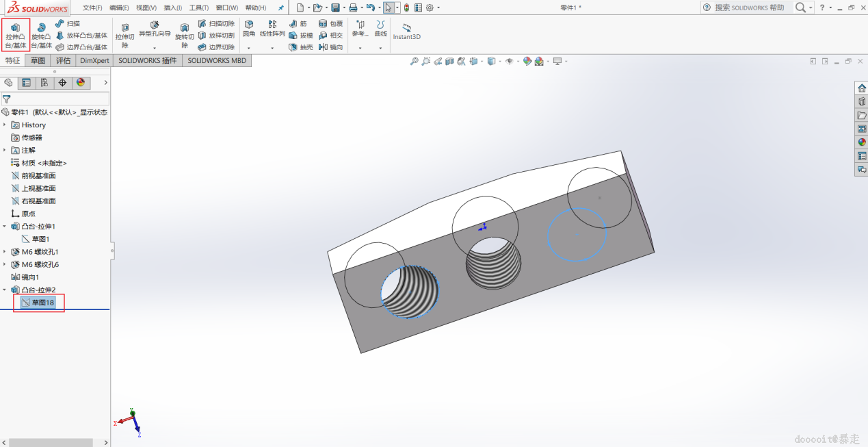Switch to the 草图 tab

point(38,60)
